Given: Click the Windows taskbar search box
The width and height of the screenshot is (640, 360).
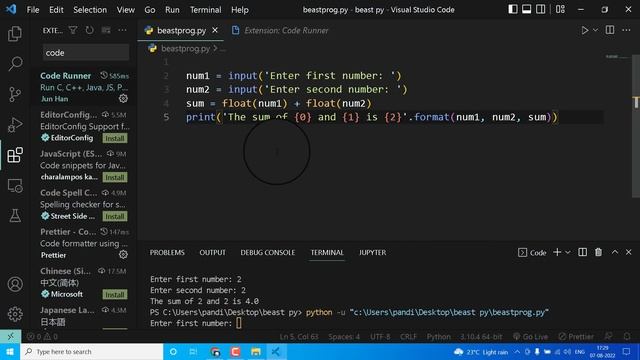Looking at the screenshot, I should point(91,351).
